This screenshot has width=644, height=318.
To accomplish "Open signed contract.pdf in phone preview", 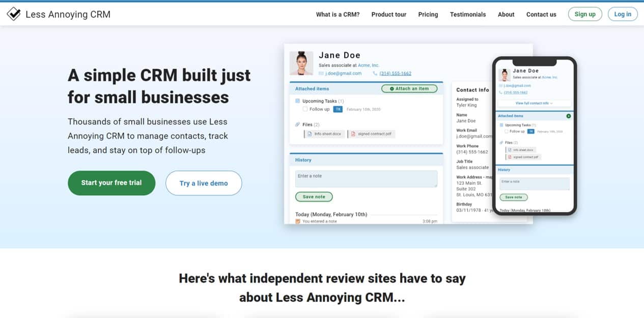I will pos(523,157).
